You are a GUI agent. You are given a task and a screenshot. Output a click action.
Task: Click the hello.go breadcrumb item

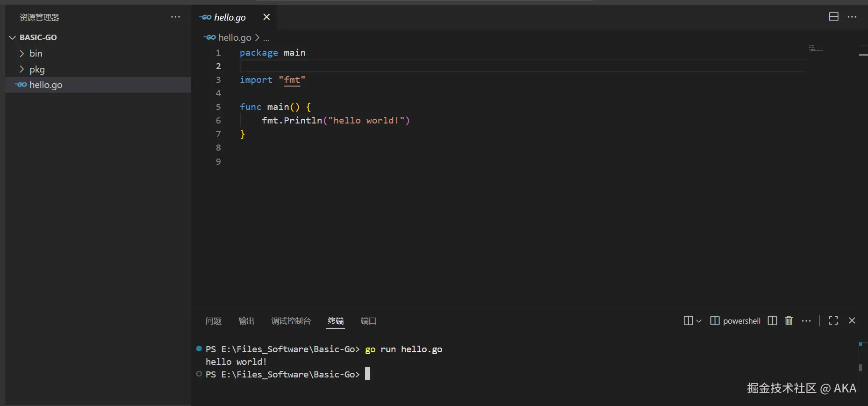tap(235, 37)
